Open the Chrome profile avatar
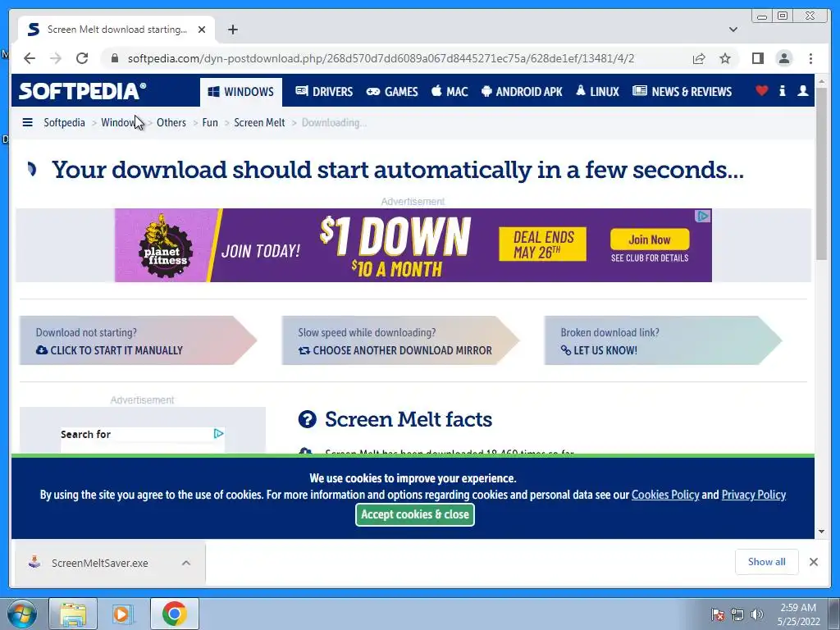 (783, 58)
